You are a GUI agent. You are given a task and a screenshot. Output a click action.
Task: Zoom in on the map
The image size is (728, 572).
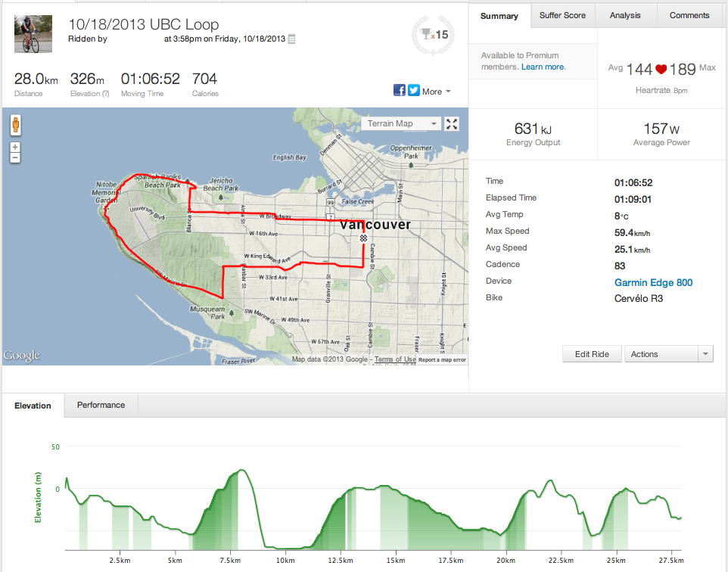click(15, 147)
